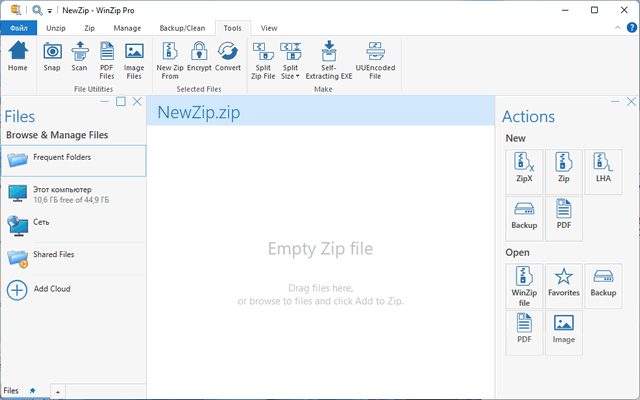Open the PDF Files utility

tap(106, 57)
